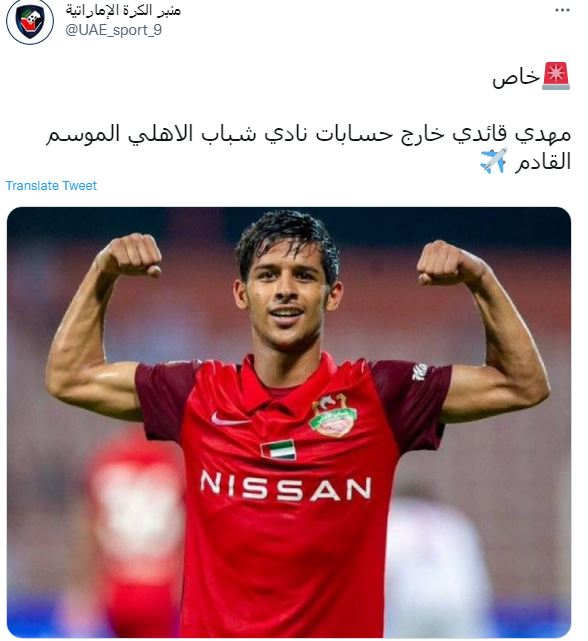Open the three-dot more options menu
The height and width of the screenshot is (641, 588).
[x=562, y=11]
